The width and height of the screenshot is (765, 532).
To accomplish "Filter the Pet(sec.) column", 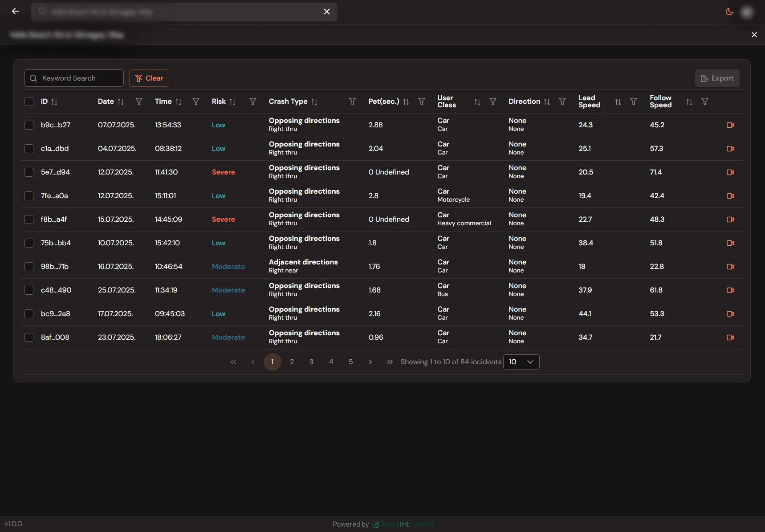I will pos(421,102).
